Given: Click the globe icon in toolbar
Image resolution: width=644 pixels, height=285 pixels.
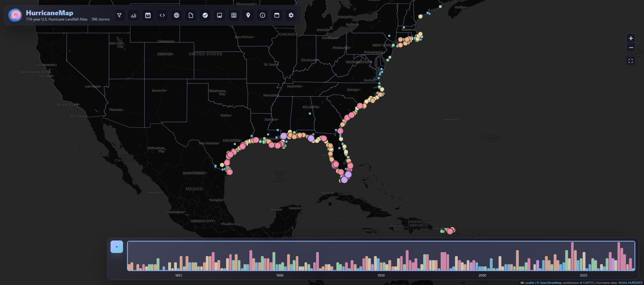Looking at the screenshot, I should 177,15.
